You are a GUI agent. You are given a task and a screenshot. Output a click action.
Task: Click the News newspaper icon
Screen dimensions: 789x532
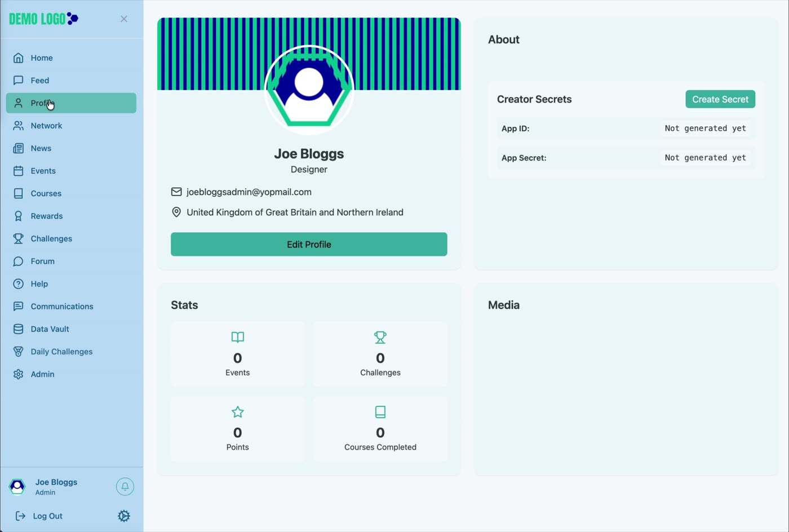19,148
